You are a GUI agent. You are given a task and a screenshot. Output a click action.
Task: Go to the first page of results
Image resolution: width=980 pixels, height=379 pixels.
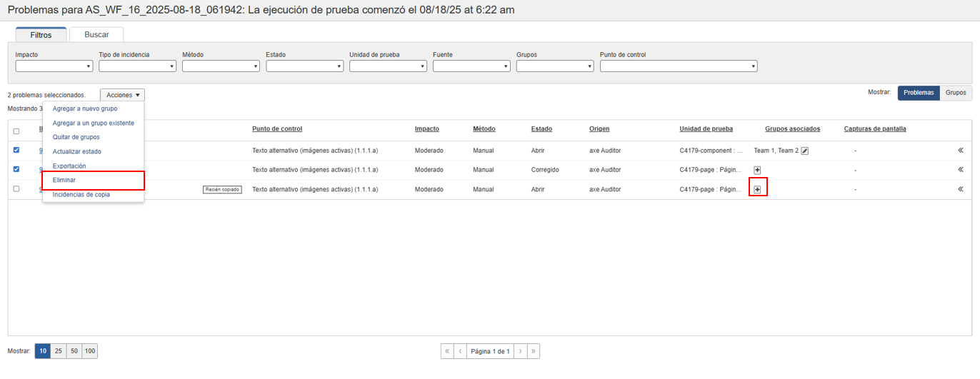447,351
